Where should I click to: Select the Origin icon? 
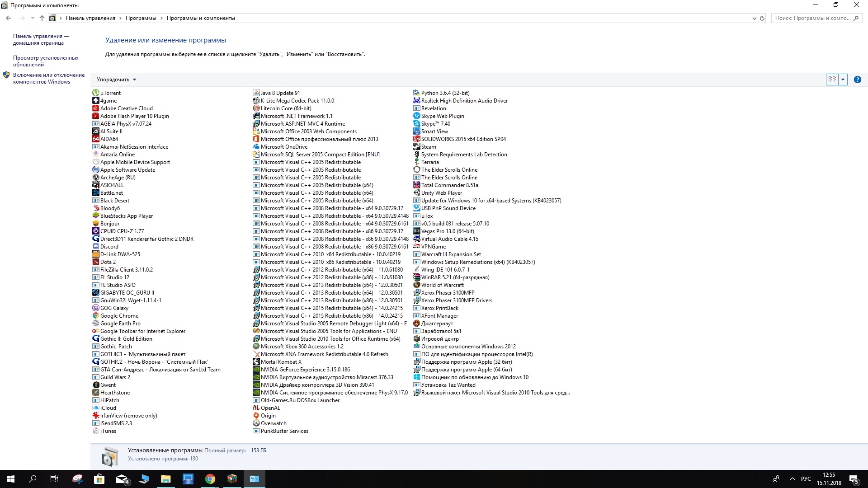click(256, 416)
